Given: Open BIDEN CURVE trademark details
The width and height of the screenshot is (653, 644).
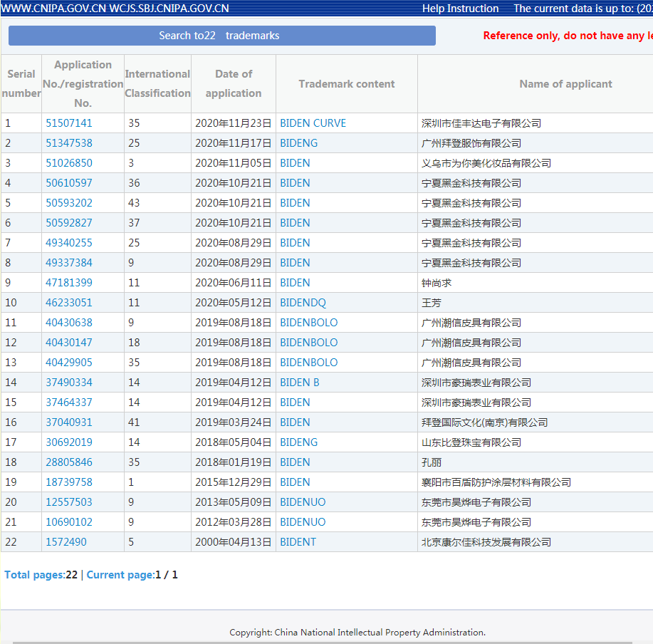Looking at the screenshot, I should [313, 123].
